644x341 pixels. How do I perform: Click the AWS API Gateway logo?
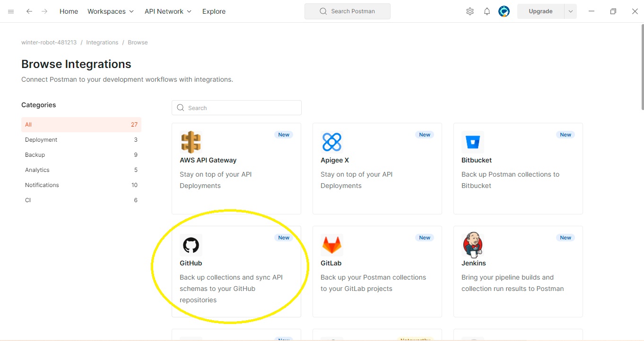[x=191, y=142]
